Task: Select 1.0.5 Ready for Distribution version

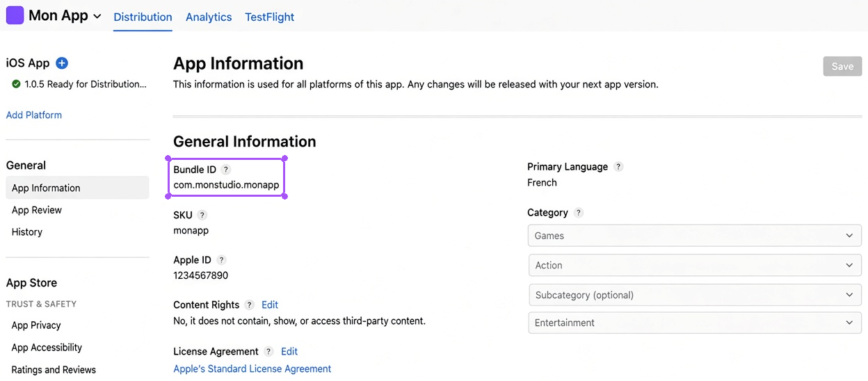Action: (86, 84)
